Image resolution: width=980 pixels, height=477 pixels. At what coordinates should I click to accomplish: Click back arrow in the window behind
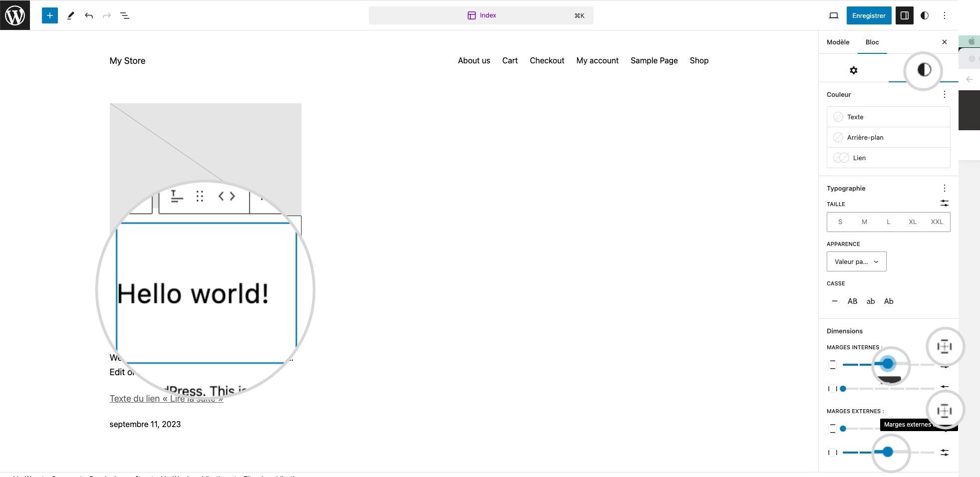point(969,79)
